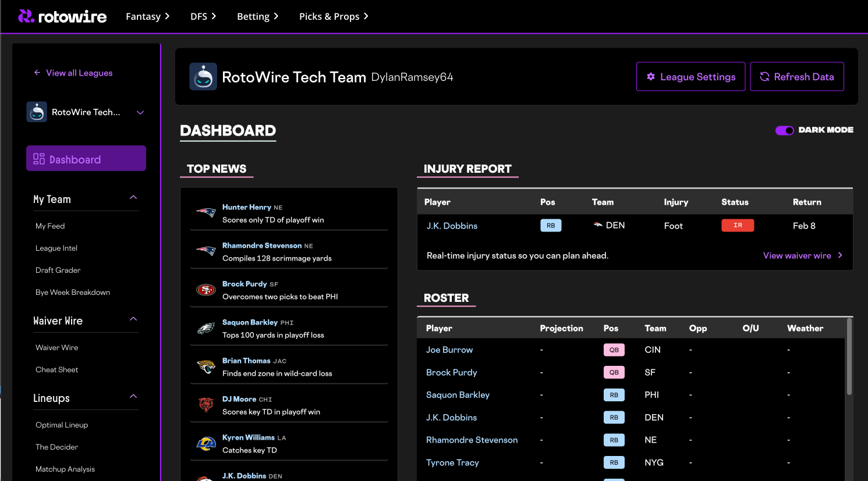Viewport: 868px width, 481px height.
Task: Open the Betting menu
Action: click(257, 16)
